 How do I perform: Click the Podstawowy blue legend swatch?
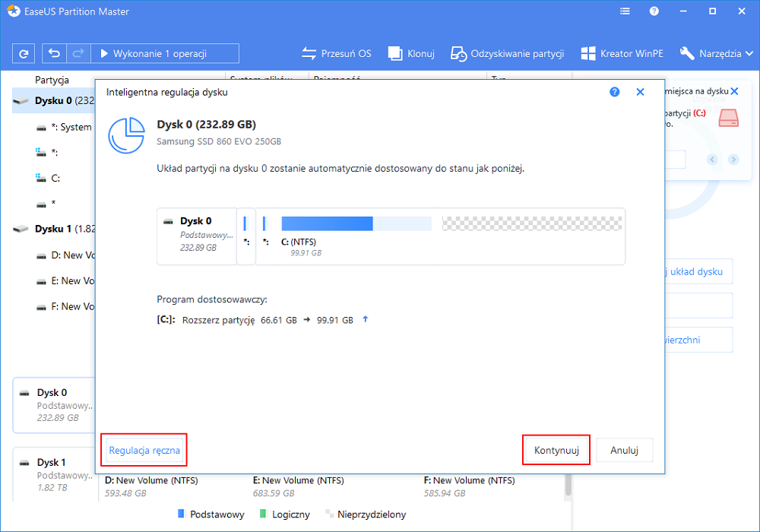pos(182,514)
